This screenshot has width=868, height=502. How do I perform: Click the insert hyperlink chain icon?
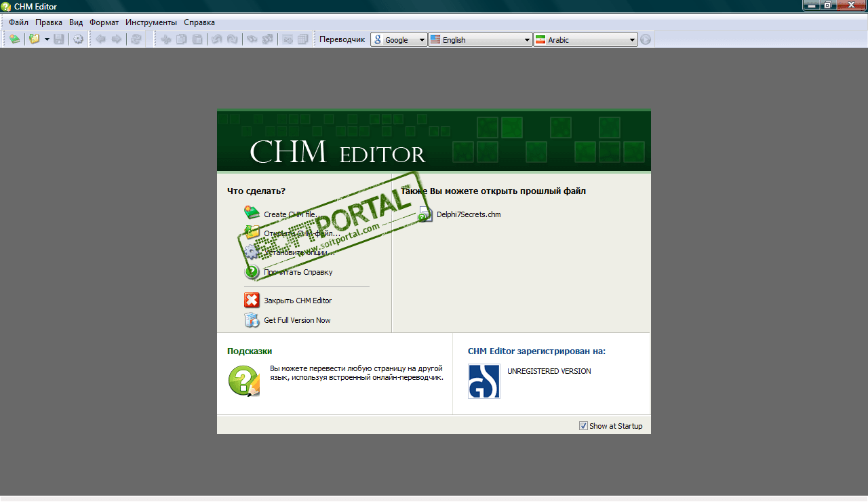252,39
